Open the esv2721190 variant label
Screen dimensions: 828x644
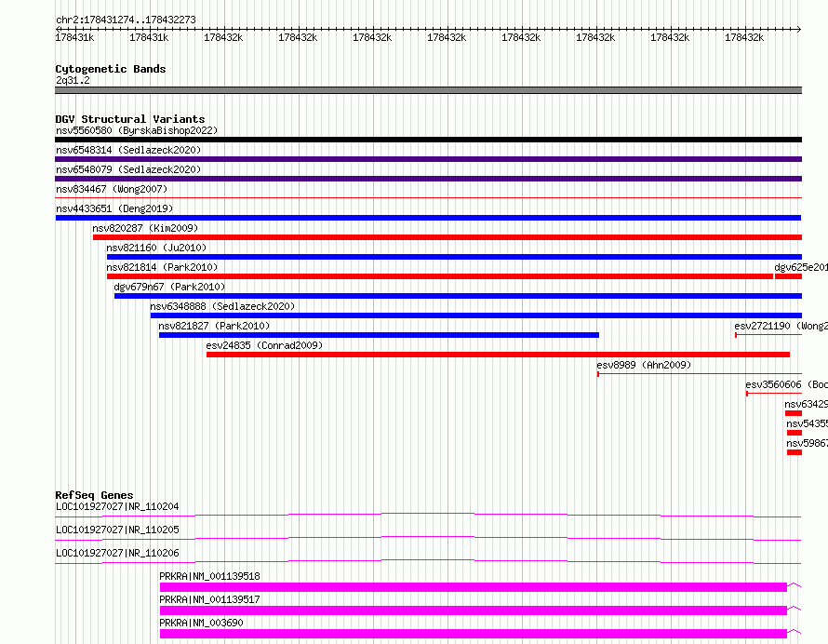pyautogui.click(x=781, y=326)
